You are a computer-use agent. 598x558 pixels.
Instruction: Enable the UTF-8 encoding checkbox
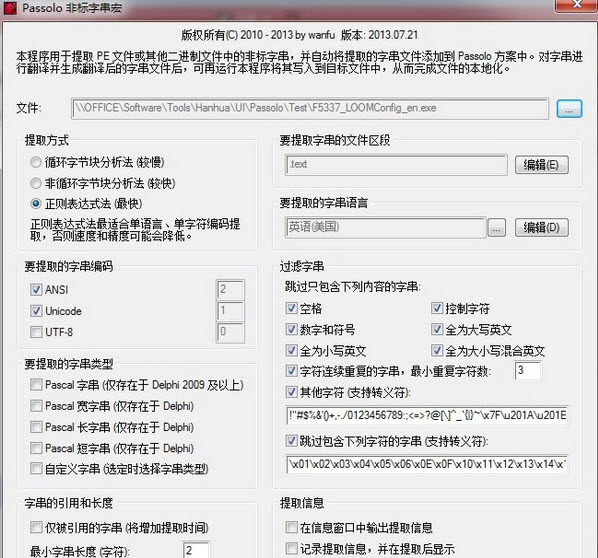point(36,332)
